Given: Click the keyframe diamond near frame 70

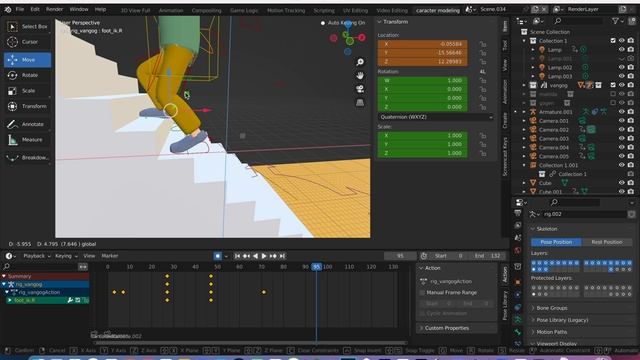Looking at the screenshot, I should (x=264, y=292).
